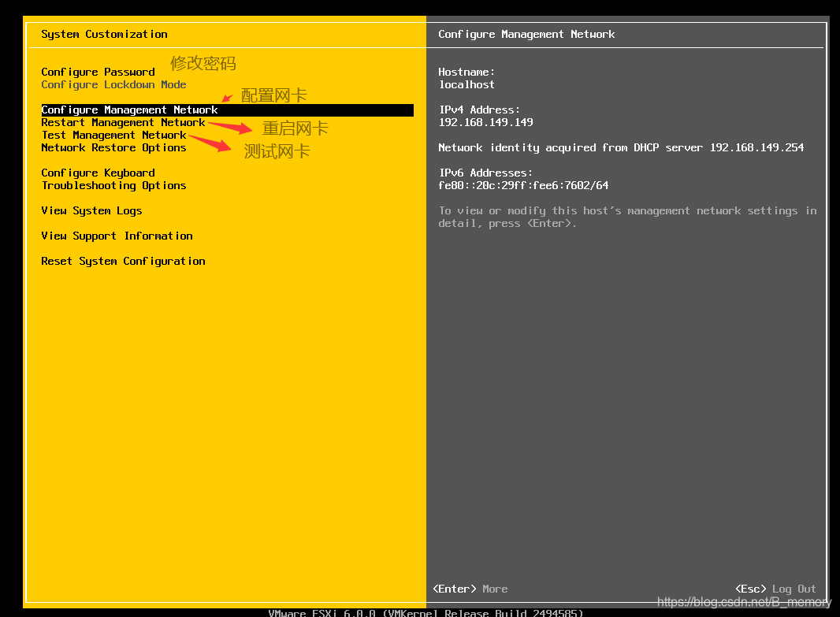Click the <Esc> Log Out hint
This screenshot has width=840, height=617.
coord(775,589)
